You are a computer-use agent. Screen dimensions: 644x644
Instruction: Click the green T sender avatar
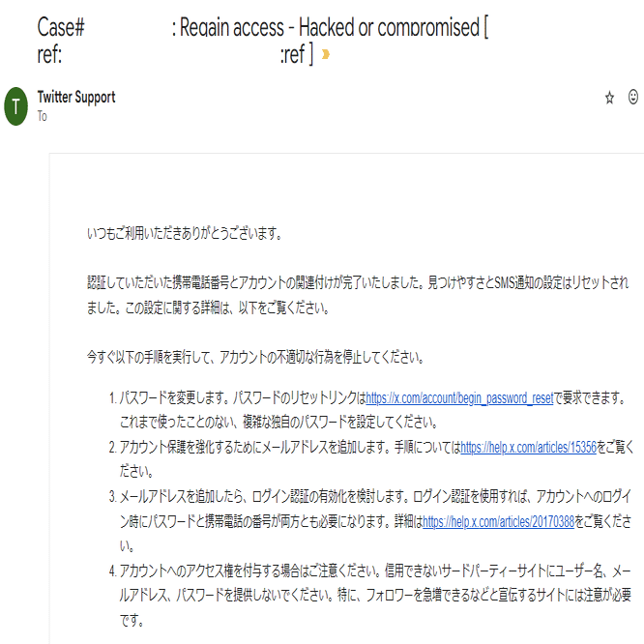[x=16, y=105]
